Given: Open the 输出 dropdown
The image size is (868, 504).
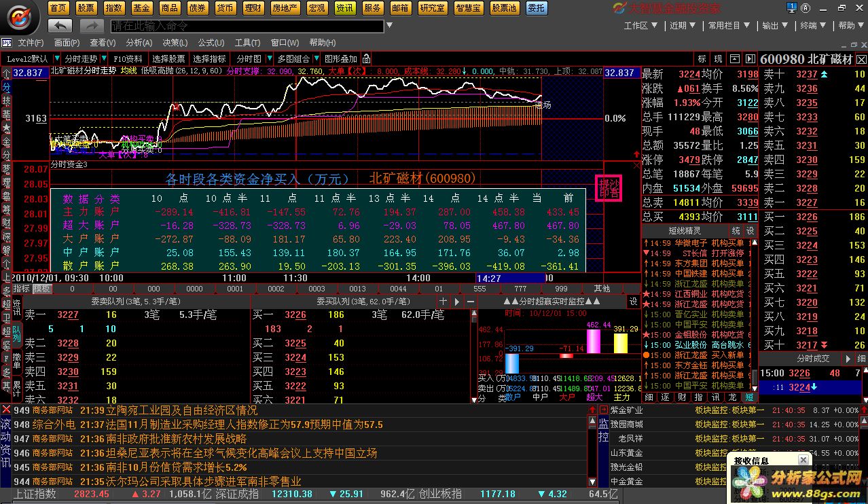Looking at the screenshot, I should click(775, 25).
